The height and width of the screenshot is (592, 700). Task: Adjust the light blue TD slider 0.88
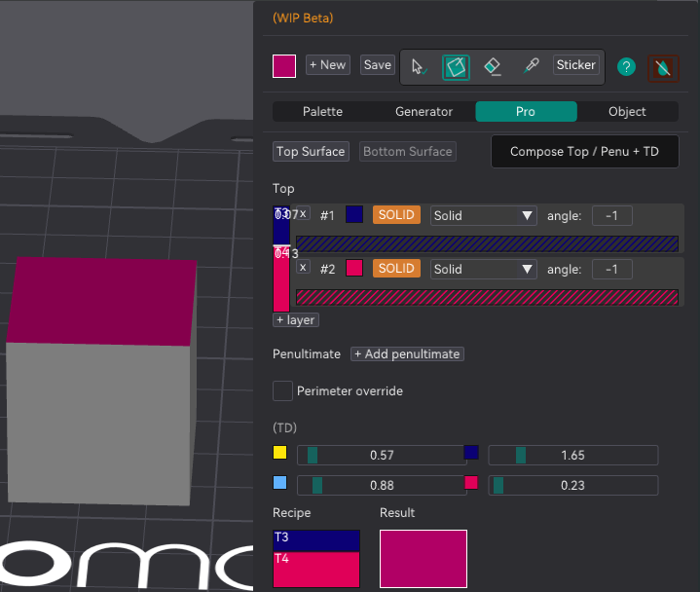coord(383,485)
